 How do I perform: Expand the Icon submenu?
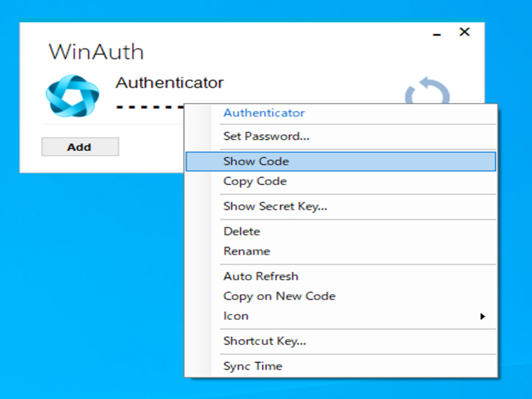coord(340,316)
